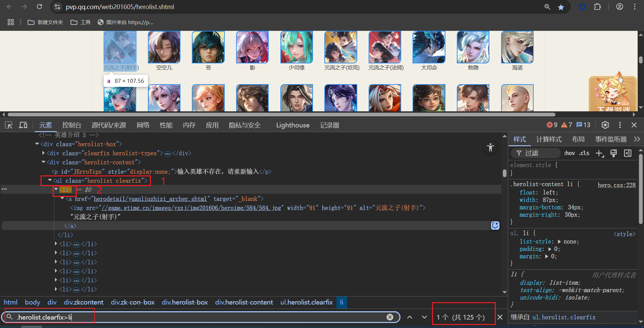Activate the inspect element picker icon
Viewport: 644px width, 328px height.
(x=9, y=125)
